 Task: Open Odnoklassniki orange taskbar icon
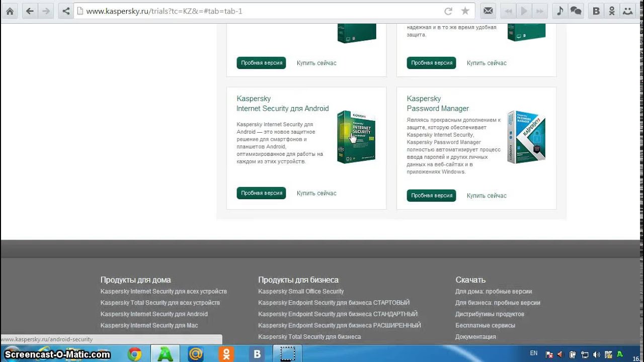[226, 354]
